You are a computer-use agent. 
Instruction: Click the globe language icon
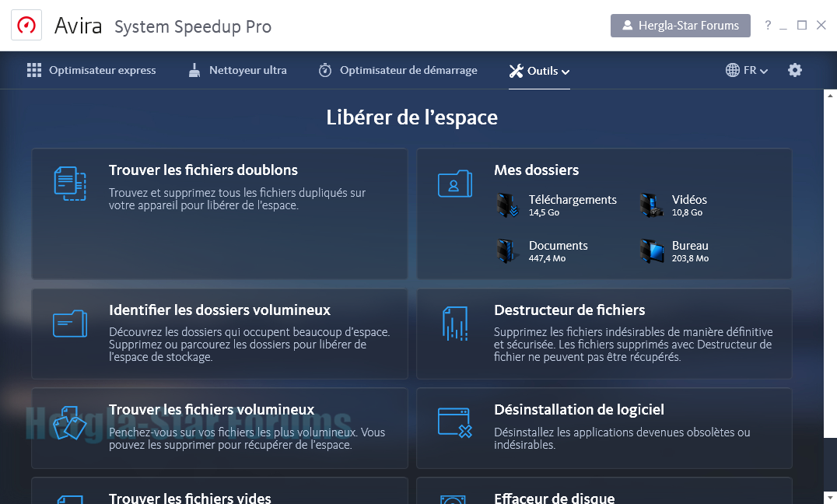click(733, 70)
